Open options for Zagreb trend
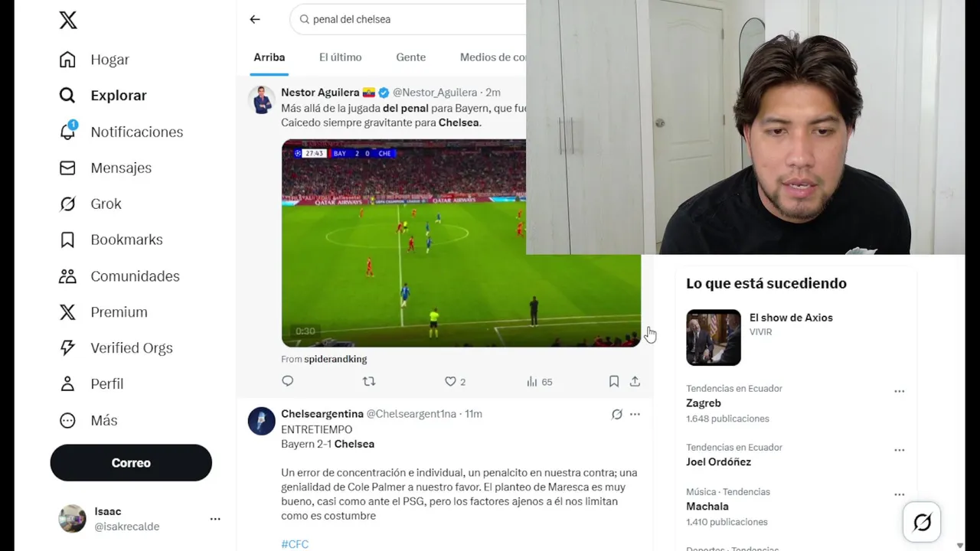The height and width of the screenshot is (551, 980). (x=900, y=391)
